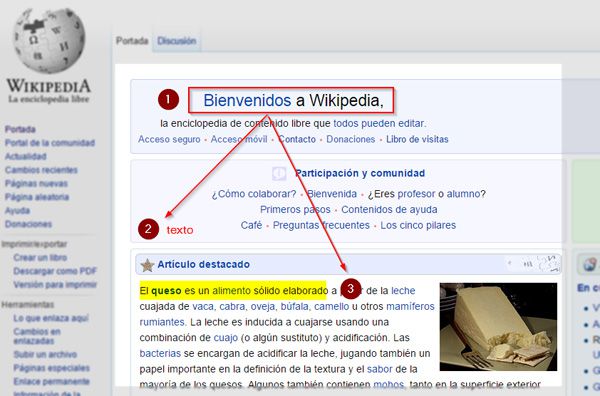600x396 pixels.
Task: Open Cambios recientes in sidebar
Action: click(x=41, y=170)
